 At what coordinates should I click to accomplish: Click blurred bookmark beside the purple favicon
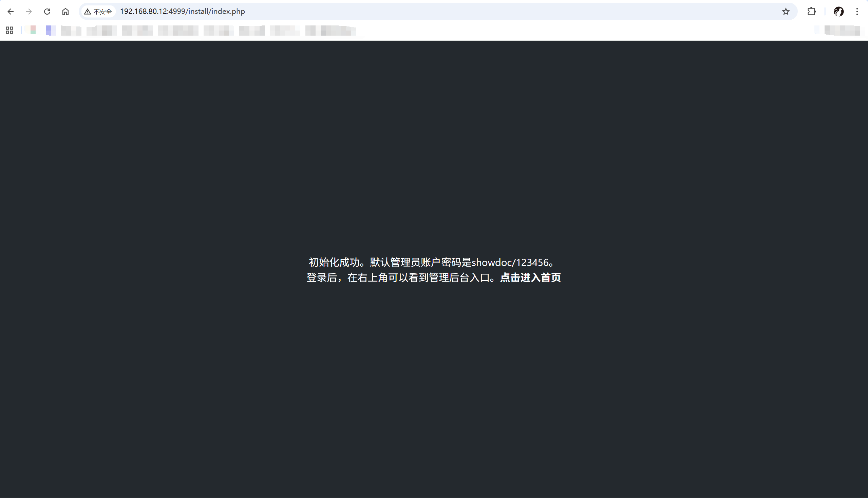[71, 31]
